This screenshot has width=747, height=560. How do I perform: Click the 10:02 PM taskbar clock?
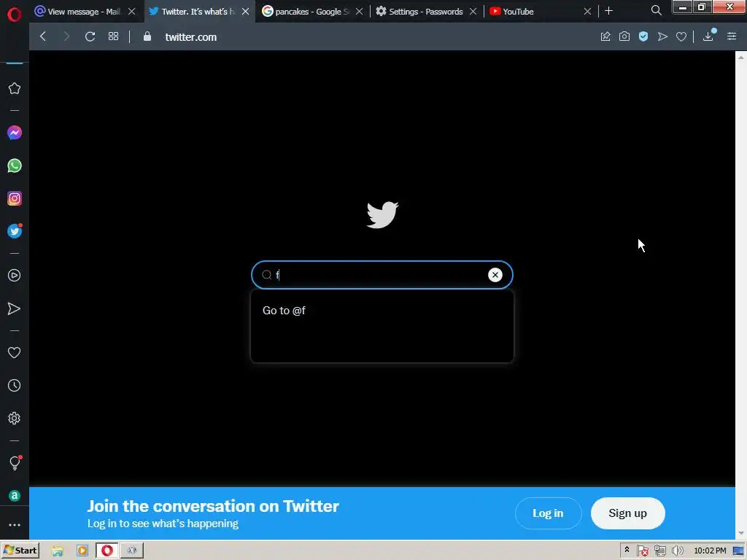tap(710, 551)
